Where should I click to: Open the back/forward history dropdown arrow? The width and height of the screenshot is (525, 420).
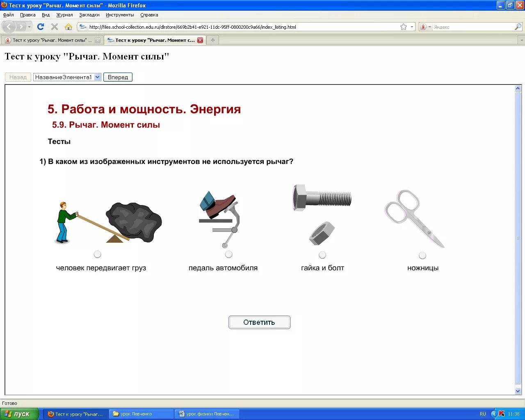click(x=29, y=27)
